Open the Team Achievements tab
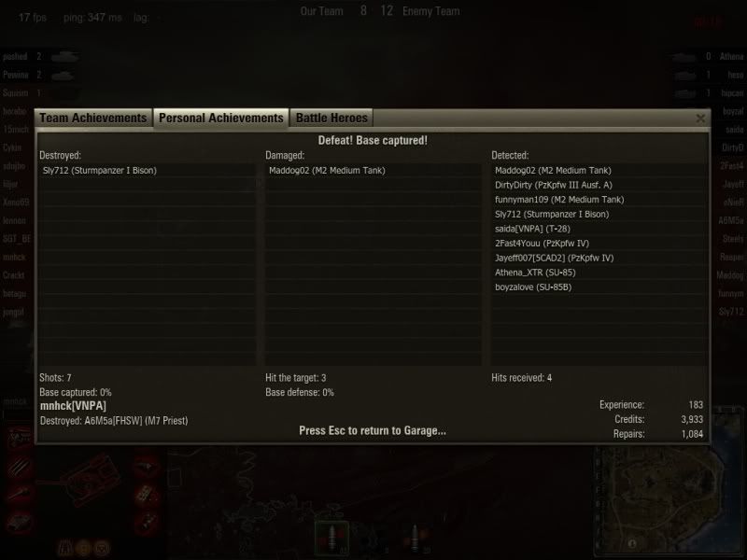The width and height of the screenshot is (747, 560). tap(93, 118)
